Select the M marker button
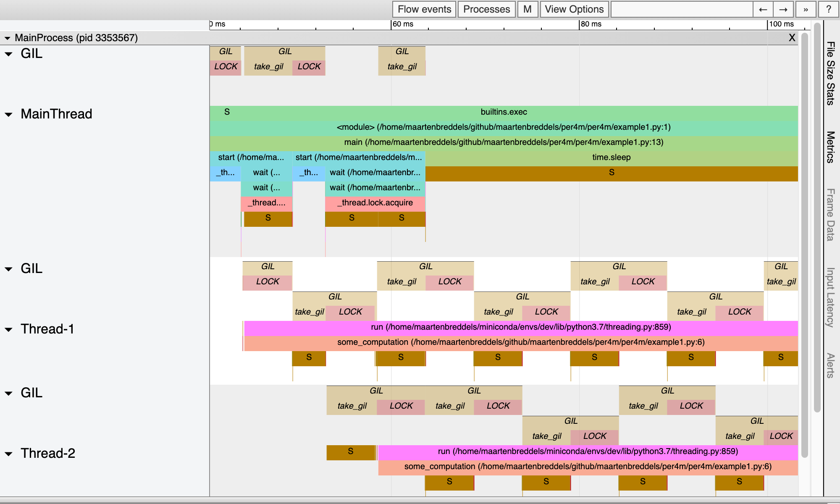 click(528, 9)
